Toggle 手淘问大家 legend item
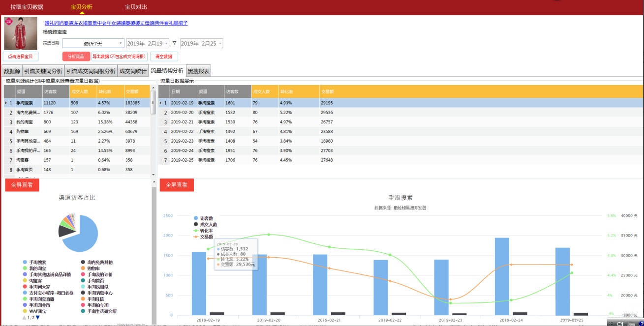 [x=36, y=287]
